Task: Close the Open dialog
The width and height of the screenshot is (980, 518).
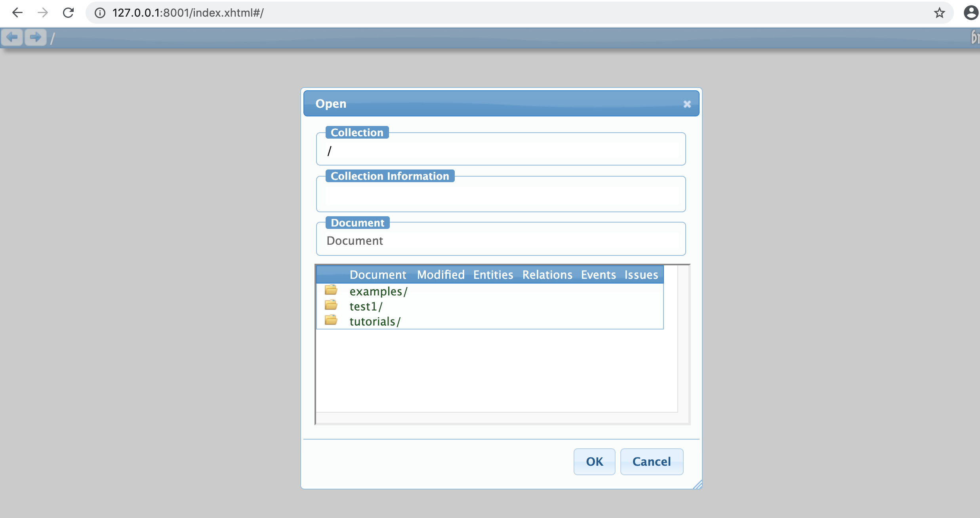Action: [x=687, y=104]
